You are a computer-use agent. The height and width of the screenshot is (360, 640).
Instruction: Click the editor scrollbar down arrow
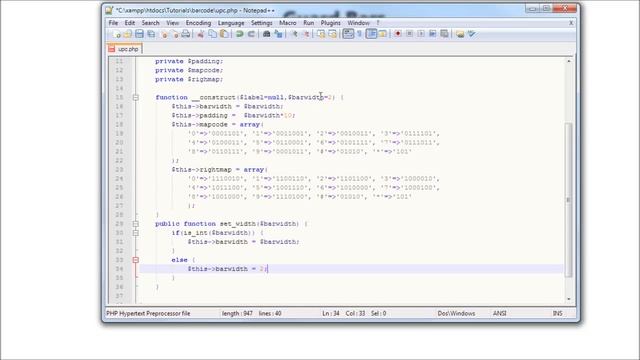click(569, 299)
